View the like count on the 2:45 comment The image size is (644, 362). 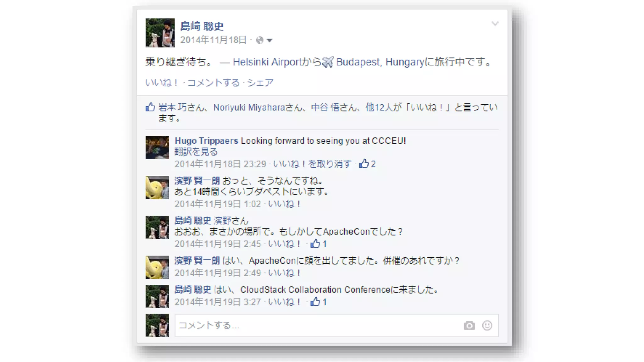tap(319, 244)
